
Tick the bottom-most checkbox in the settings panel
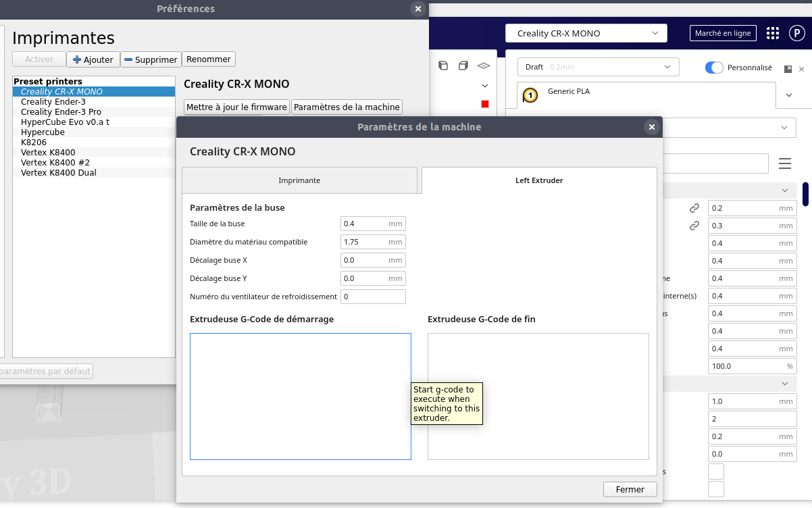pos(716,489)
